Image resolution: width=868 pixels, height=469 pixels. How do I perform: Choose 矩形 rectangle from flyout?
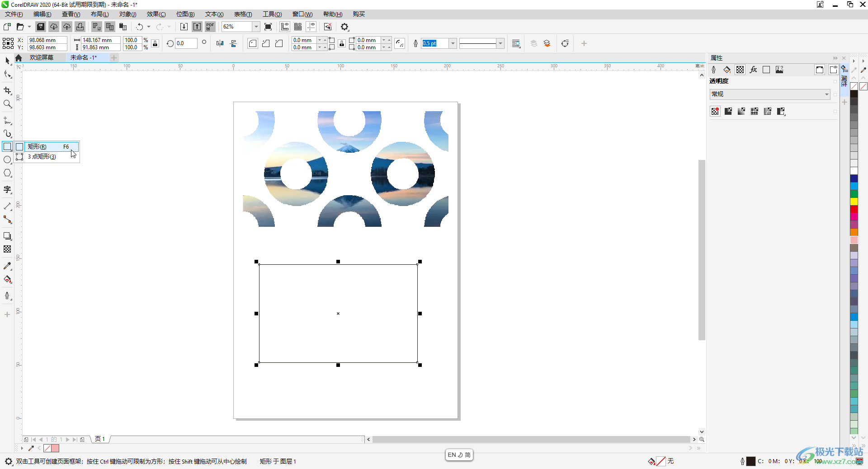point(47,146)
